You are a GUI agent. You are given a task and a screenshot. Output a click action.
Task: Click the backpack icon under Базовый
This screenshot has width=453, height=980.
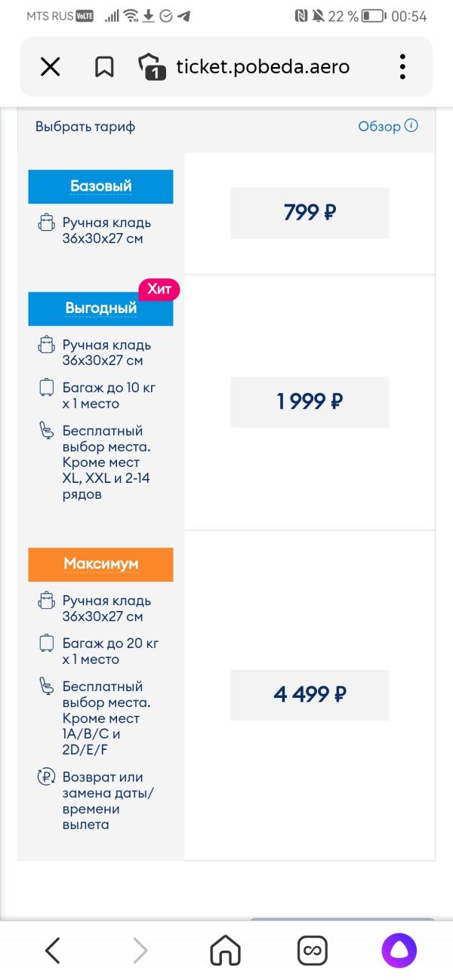47,223
